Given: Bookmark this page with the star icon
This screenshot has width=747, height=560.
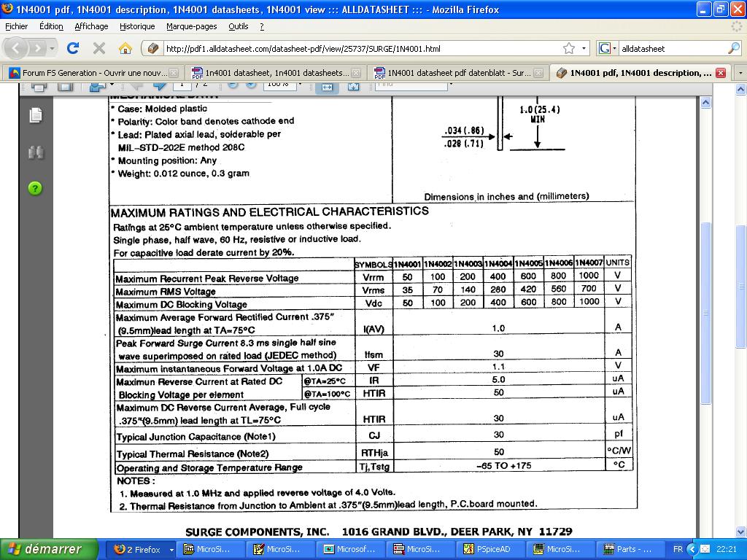Looking at the screenshot, I should pos(569,48).
